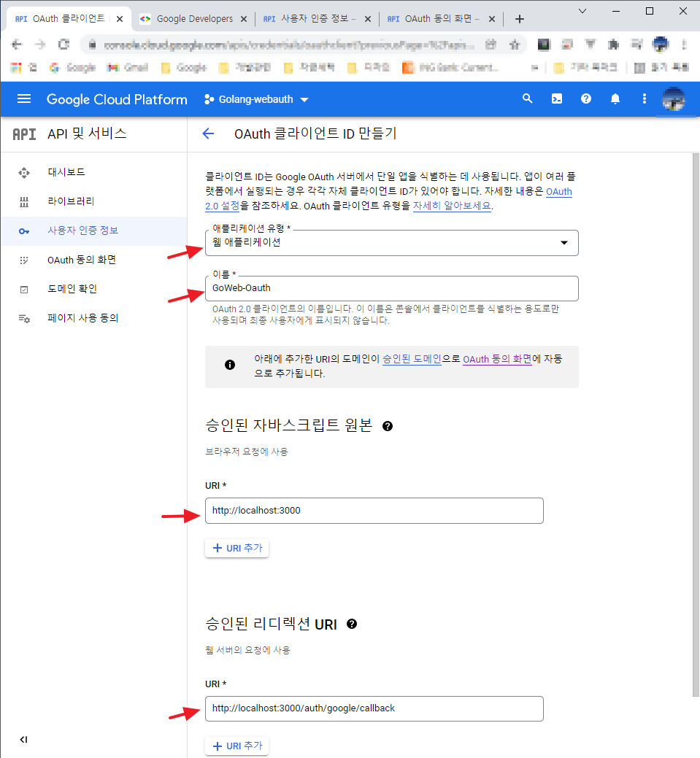Viewport: 700px width, 758px height.
Task: Open 도메인 확인 in the sidebar
Action: click(x=93, y=290)
